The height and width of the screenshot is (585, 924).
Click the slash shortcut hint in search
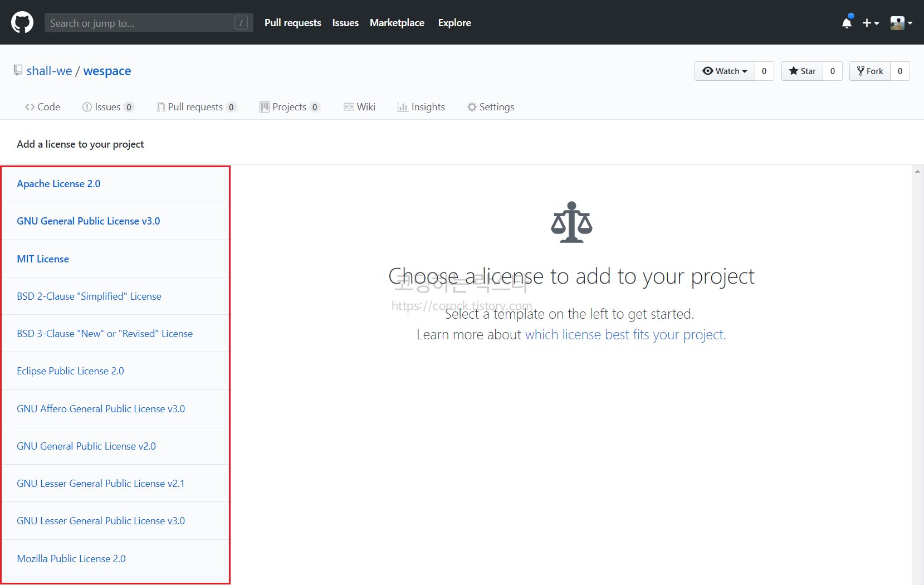pos(241,23)
